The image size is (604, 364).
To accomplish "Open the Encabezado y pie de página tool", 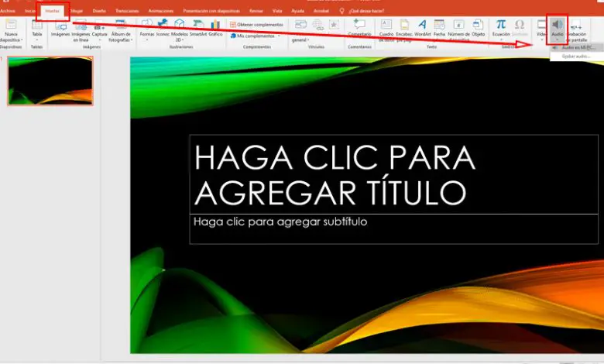I will tap(404, 30).
